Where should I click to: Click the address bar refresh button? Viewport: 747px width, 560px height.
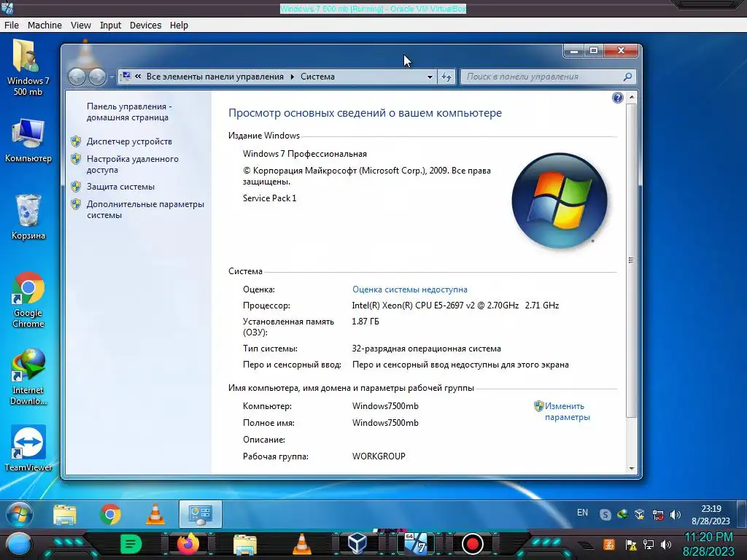click(446, 77)
